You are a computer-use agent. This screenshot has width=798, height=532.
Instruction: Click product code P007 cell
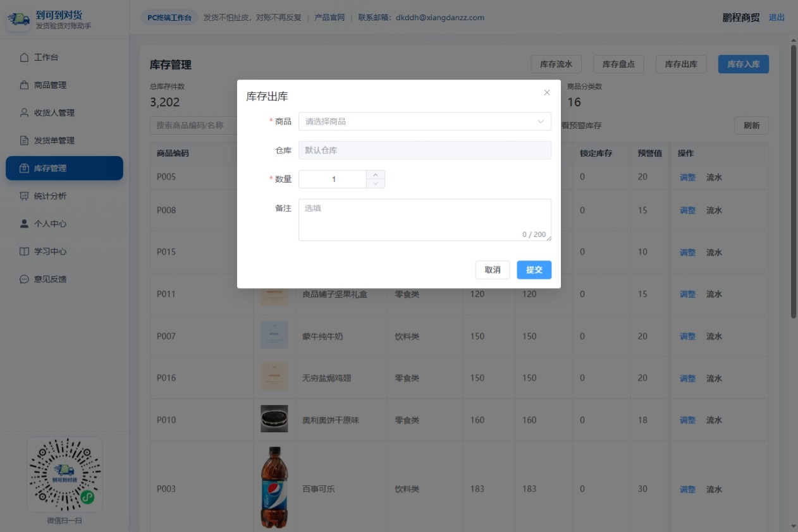point(166,336)
